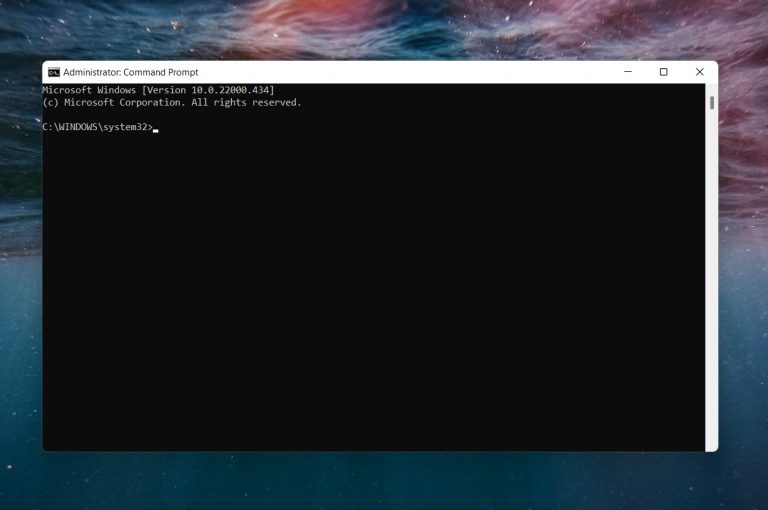Click the scrollbar track below the thumb
Viewport: 768px width, 510px height.
pos(712,300)
